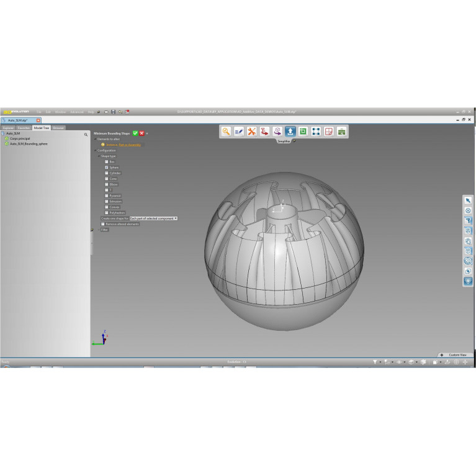Viewport: 476px width, 476px height.
Task: Click the solid white cube icon in status bar
Action: point(434,362)
